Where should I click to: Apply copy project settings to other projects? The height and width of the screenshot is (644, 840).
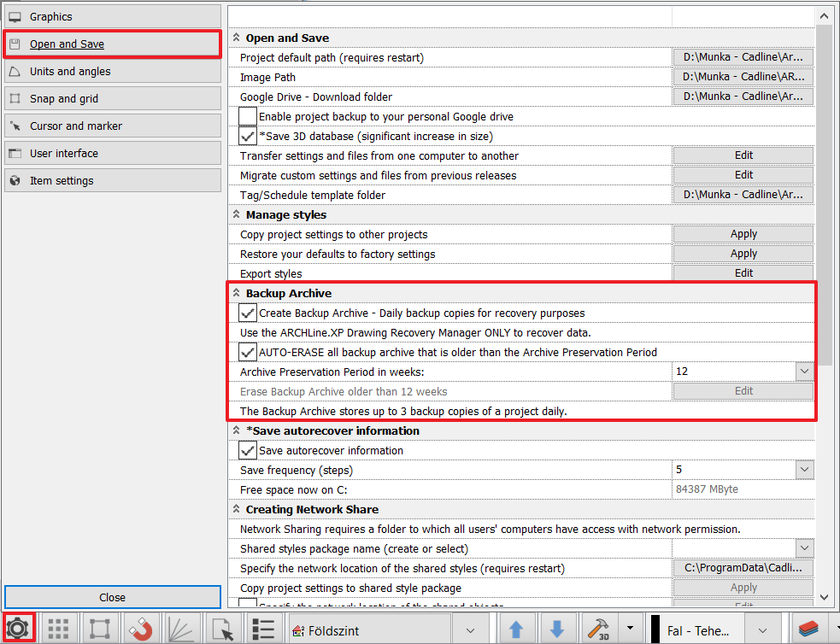(743, 234)
